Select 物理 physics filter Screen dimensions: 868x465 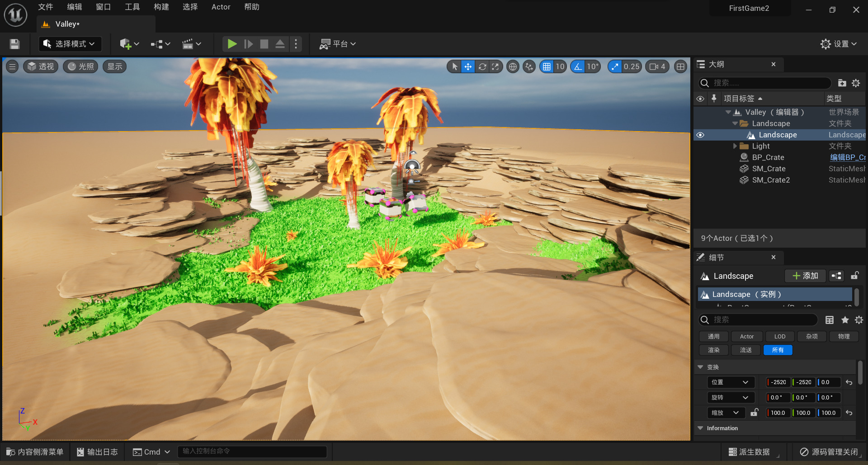844,337
